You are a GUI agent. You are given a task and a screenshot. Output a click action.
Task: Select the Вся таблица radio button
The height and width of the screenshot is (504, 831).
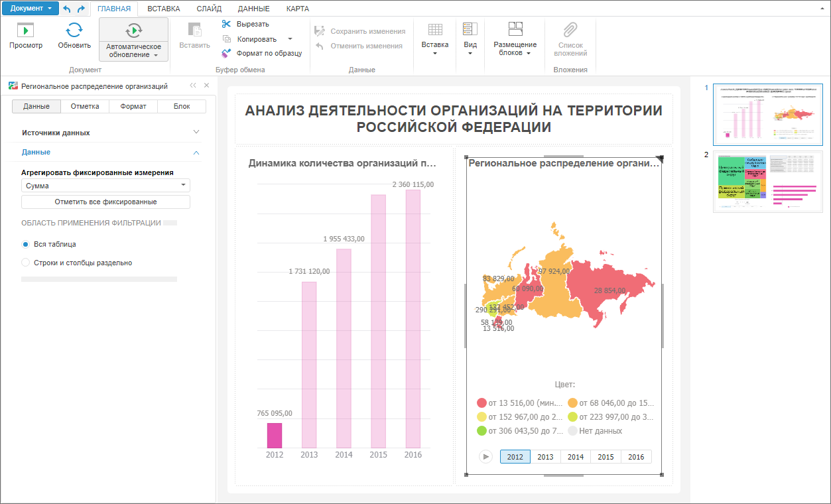tap(26, 244)
